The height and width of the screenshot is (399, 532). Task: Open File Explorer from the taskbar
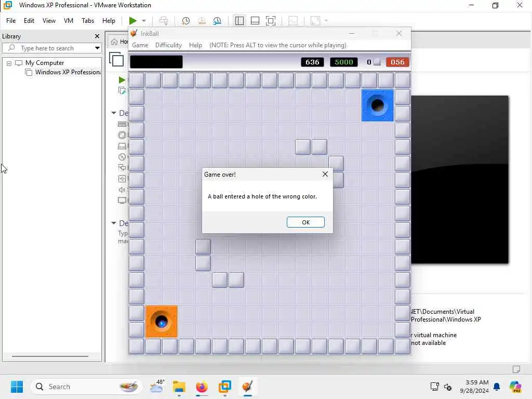click(x=179, y=387)
